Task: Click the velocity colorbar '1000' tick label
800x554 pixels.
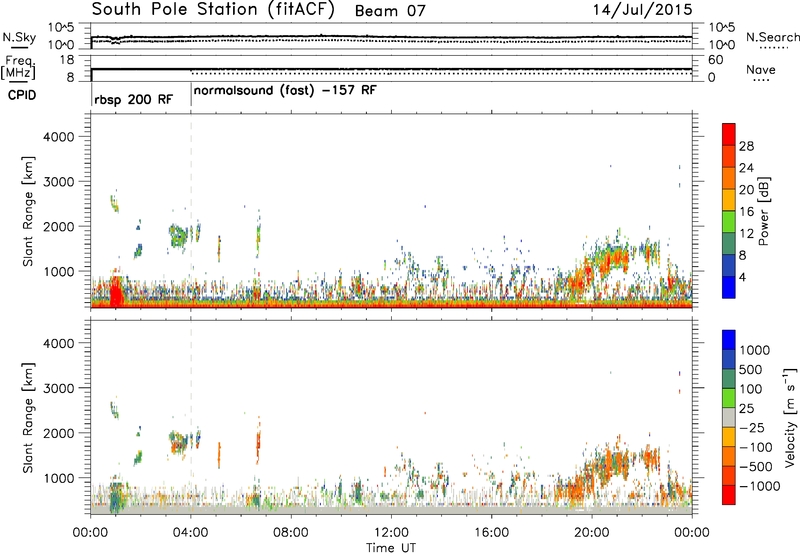Action: tap(755, 350)
